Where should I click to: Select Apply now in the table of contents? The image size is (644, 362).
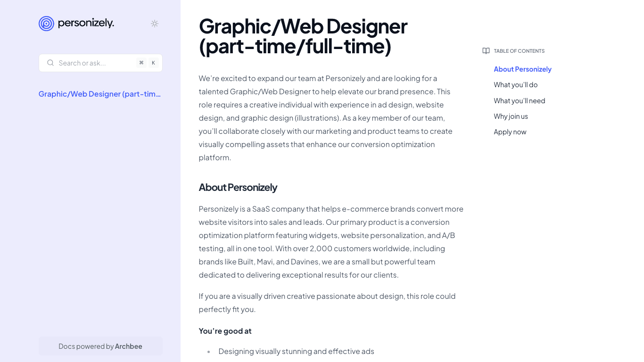tap(510, 132)
